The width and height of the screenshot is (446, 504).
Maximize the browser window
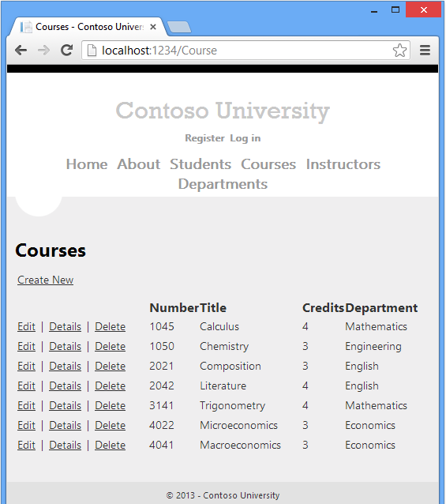(x=395, y=9)
